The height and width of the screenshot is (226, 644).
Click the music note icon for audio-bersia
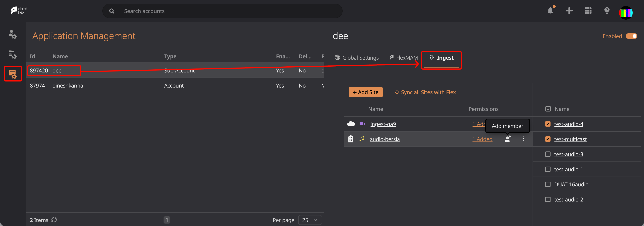362,139
